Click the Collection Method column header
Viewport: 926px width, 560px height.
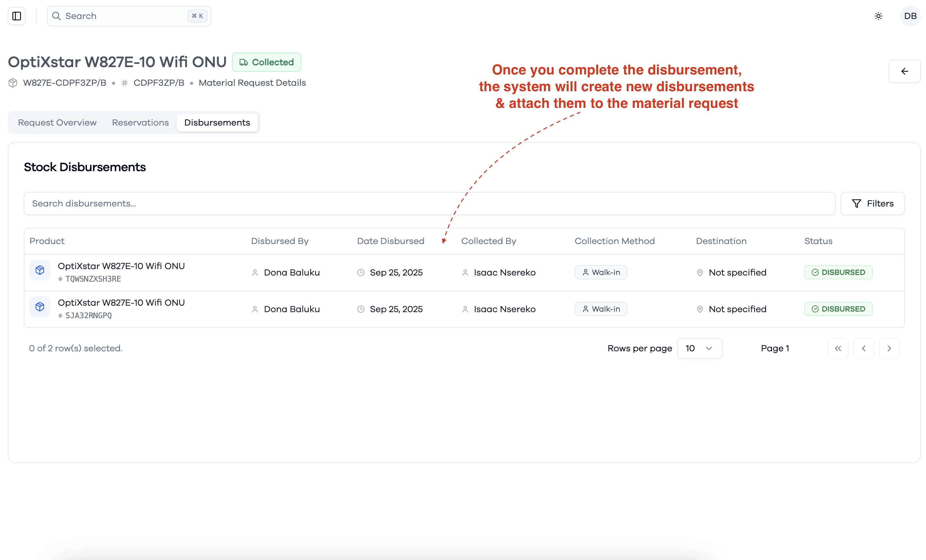615,241
